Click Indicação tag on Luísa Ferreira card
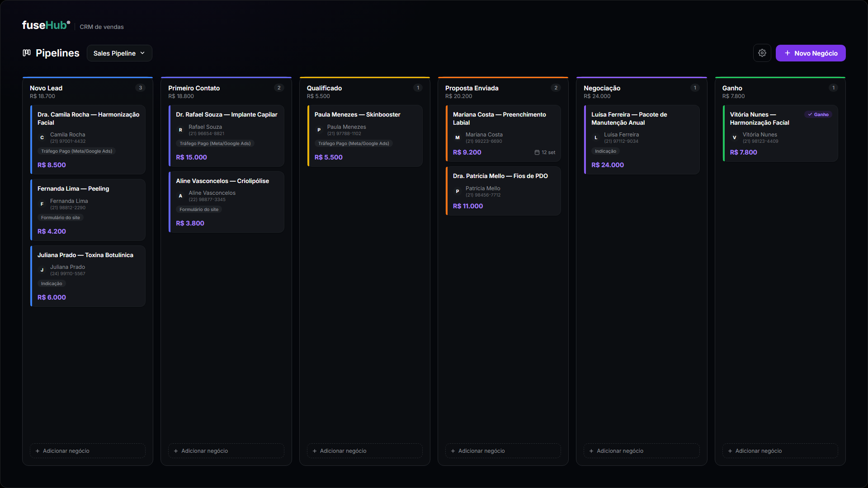Screen dimensions: 868x488 tap(605, 151)
